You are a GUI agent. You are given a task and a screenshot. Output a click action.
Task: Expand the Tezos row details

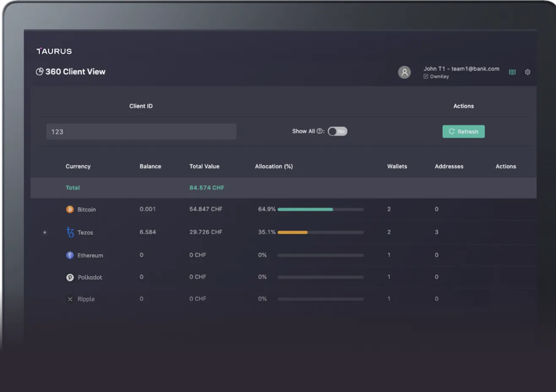45,232
